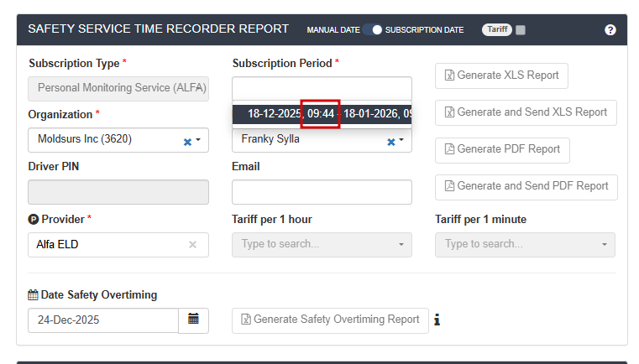Expand the Organization dropdown arrow

pos(198,140)
